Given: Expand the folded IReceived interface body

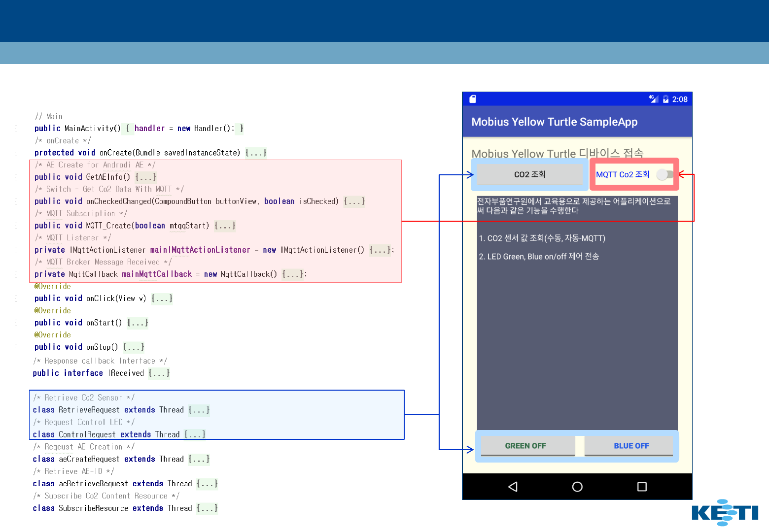Looking at the screenshot, I should [x=159, y=373].
